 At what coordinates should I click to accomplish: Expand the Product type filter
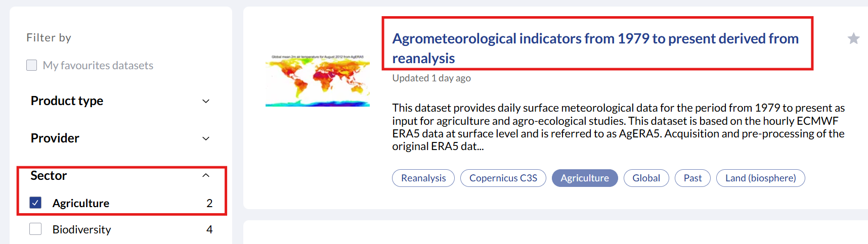(x=67, y=101)
